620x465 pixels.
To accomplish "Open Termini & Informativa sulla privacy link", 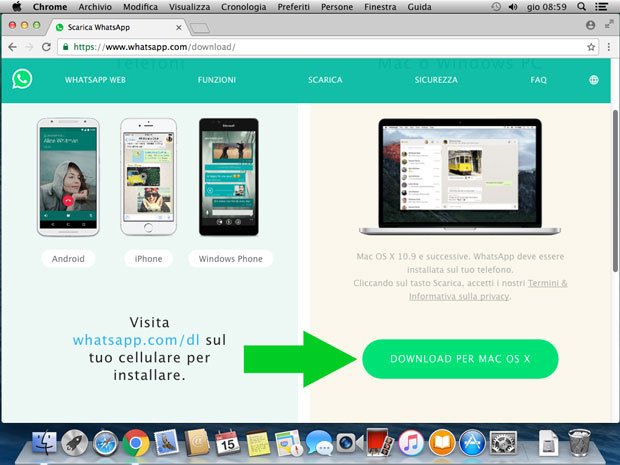I will (x=488, y=290).
